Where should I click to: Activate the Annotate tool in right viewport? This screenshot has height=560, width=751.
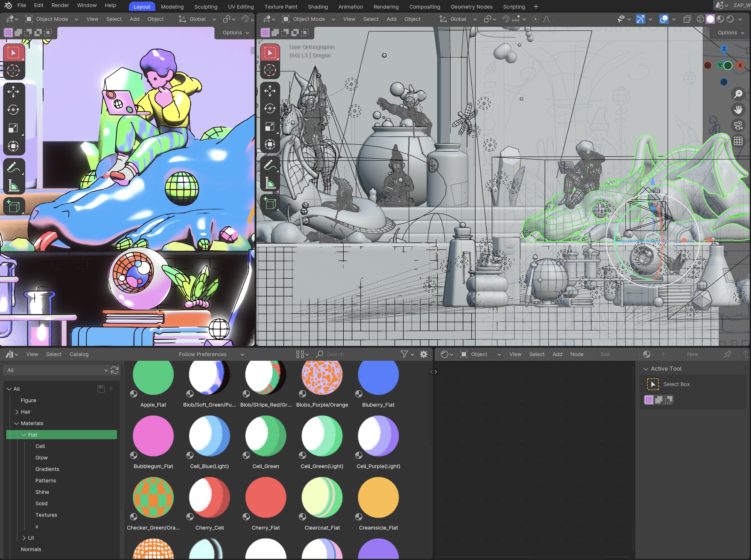pyautogui.click(x=270, y=165)
